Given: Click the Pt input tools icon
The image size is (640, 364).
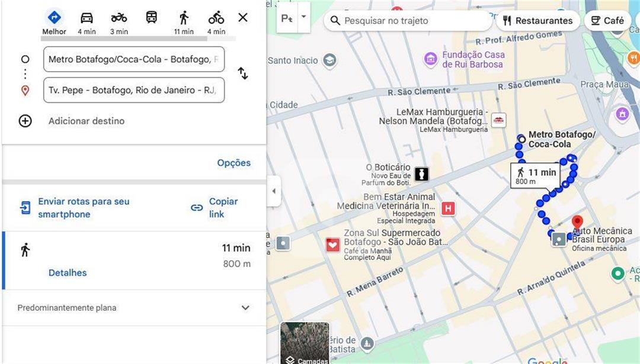Looking at the screenshot, I should (287, 18).
